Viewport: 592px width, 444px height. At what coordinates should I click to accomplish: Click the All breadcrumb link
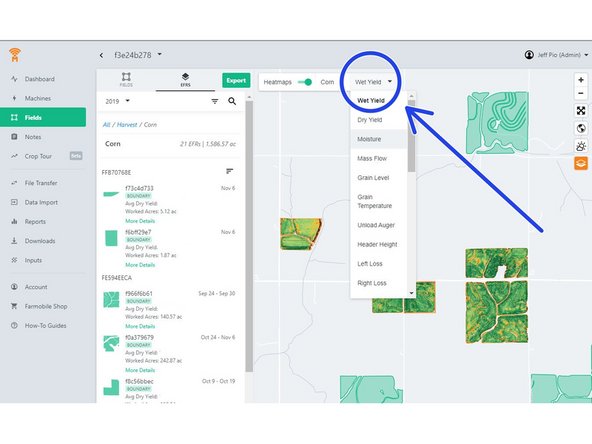pyautogui.click(x=106, y=125)
